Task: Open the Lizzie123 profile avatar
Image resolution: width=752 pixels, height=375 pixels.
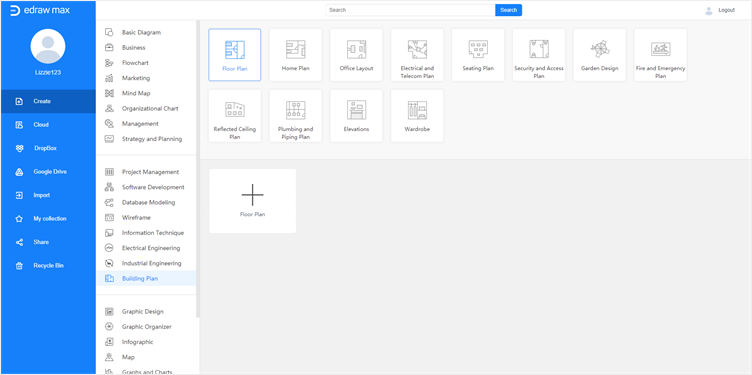Action: tap(48, 46)
